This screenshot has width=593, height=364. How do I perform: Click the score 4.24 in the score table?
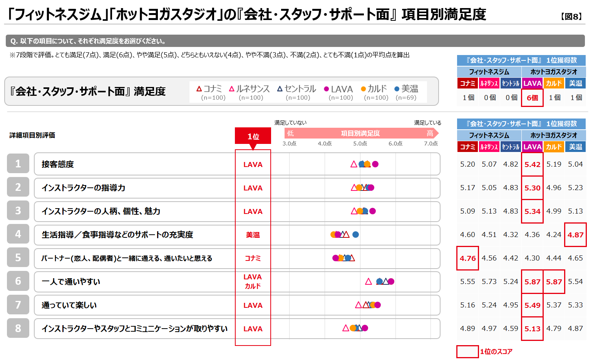click(x=554, y=235)
